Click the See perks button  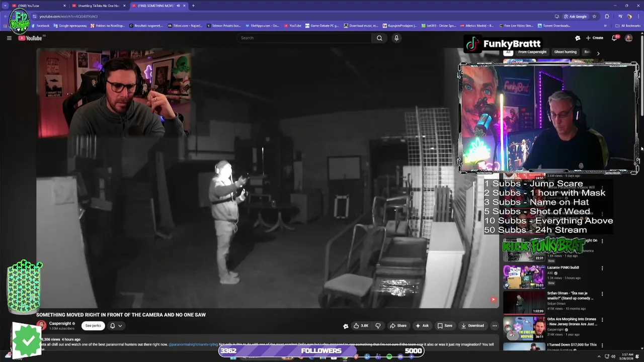point(93,326)
